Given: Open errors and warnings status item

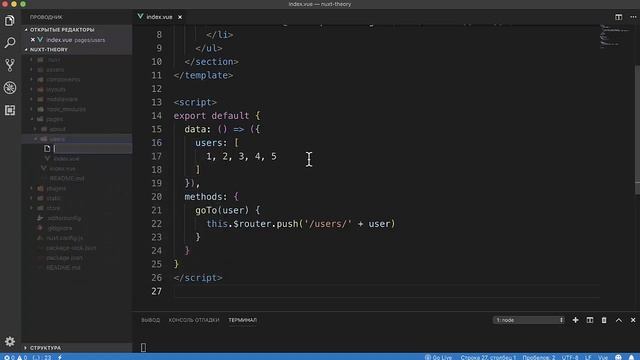Looking at the screenshot, I should [15, 357].
